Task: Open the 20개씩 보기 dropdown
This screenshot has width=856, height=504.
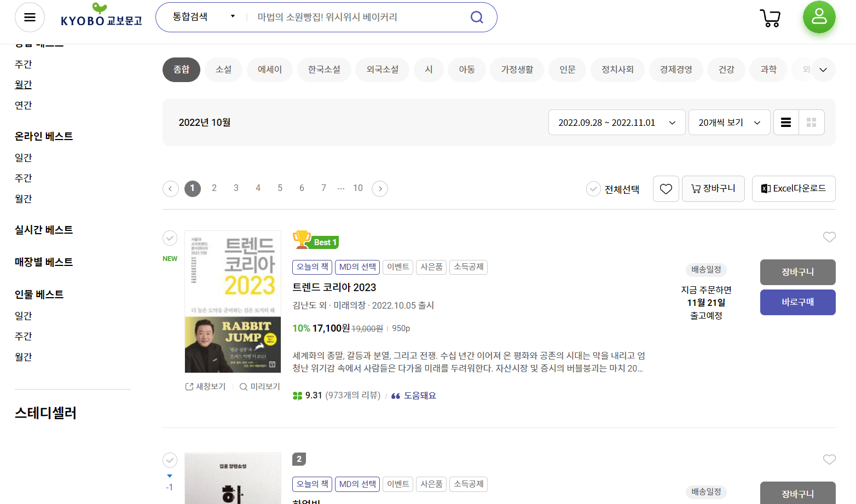Action: coord(729,123)
